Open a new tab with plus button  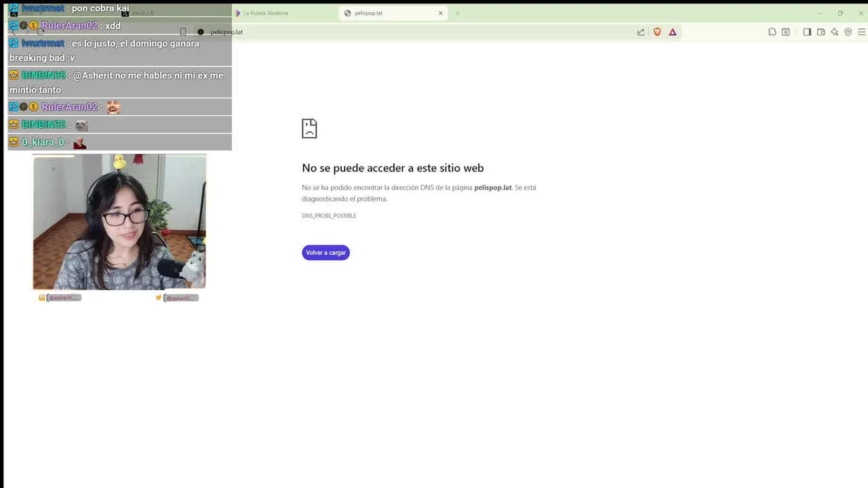coord(457,13)
